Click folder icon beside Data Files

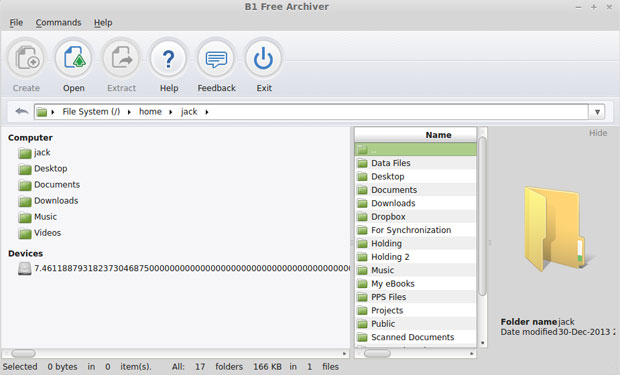[362, 163]
